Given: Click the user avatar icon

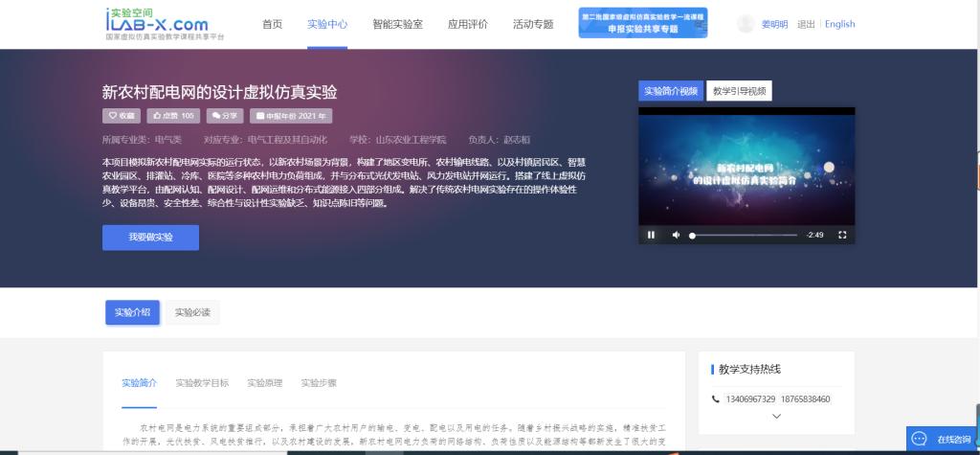Looking at the screenshot, I should point(746,24).
